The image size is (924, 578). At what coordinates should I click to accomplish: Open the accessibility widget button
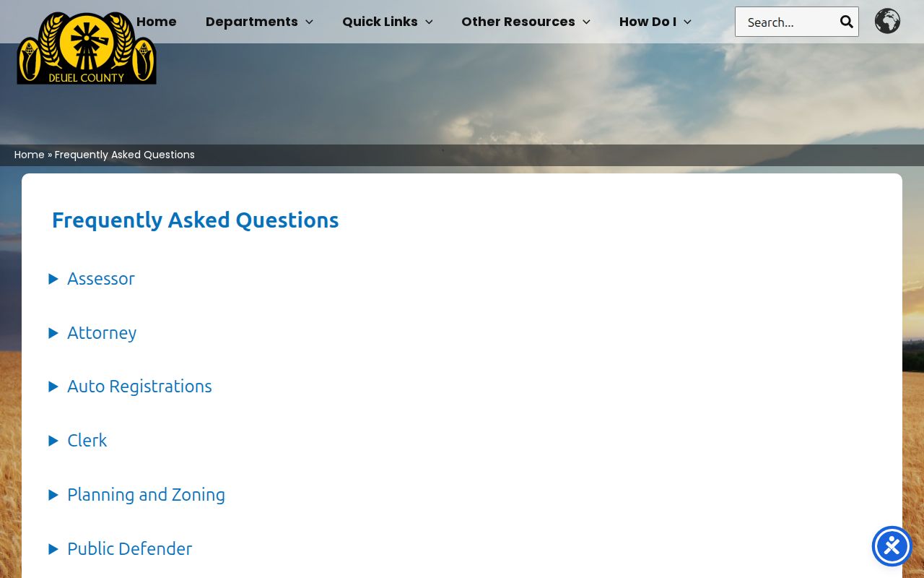click(x=892, y=546)
